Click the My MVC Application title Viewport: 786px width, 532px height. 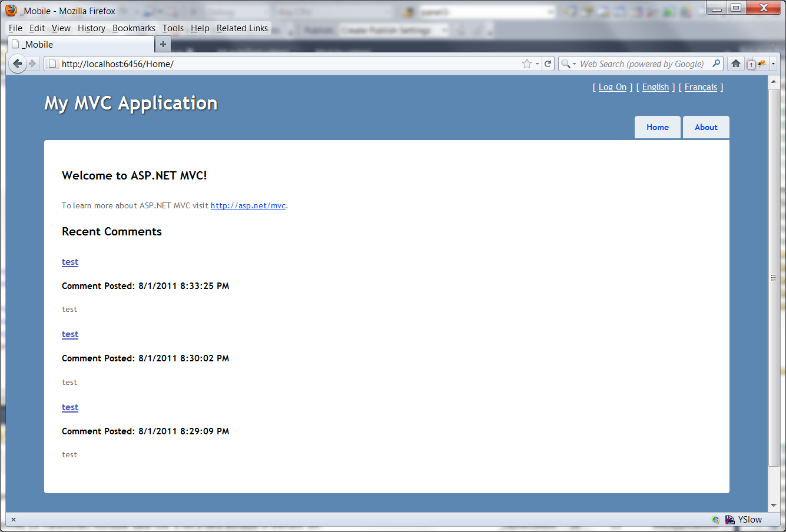[131, 103]
